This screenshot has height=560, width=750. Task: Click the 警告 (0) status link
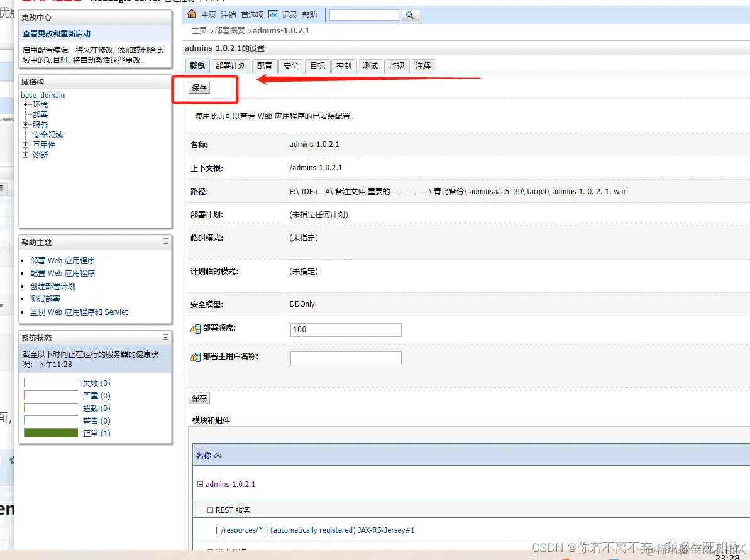pos(97,421)
